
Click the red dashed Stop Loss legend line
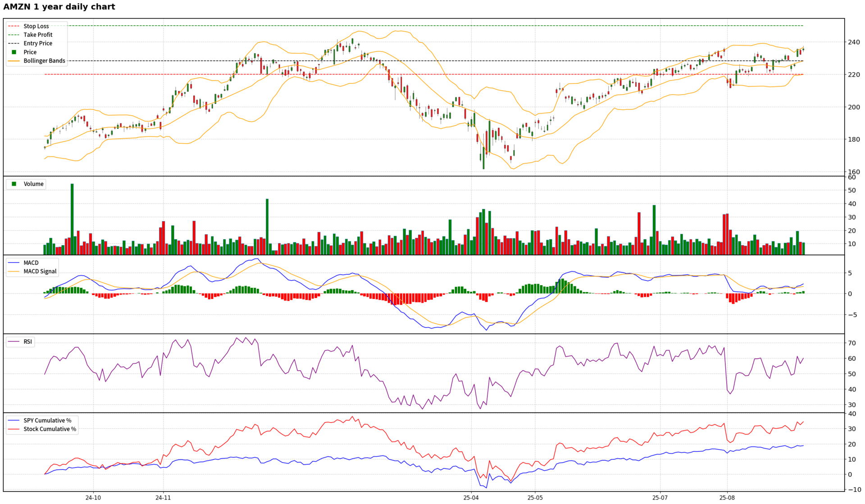click(x=14, y=26)
